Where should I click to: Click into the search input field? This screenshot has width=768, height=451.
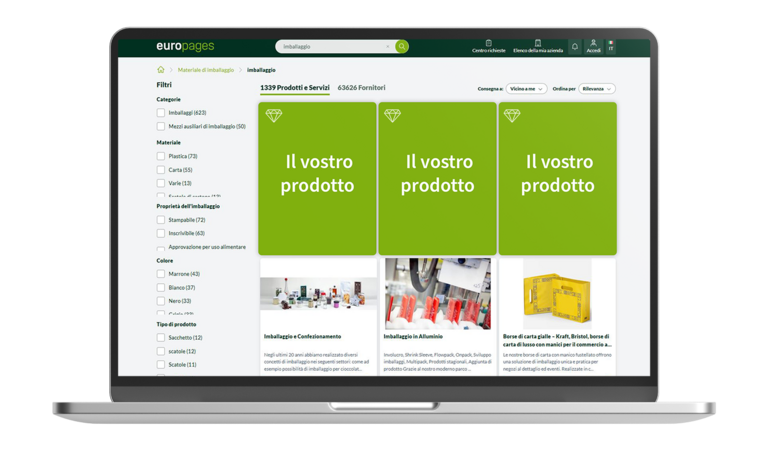pyautogui.click(x=332, y=46)
